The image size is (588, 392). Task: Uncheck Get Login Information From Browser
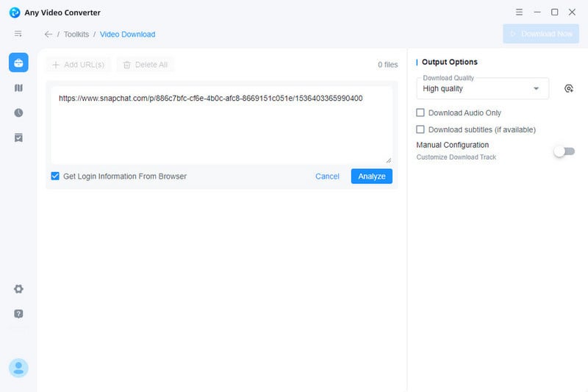pyautogui.click(x=55, y=176)
